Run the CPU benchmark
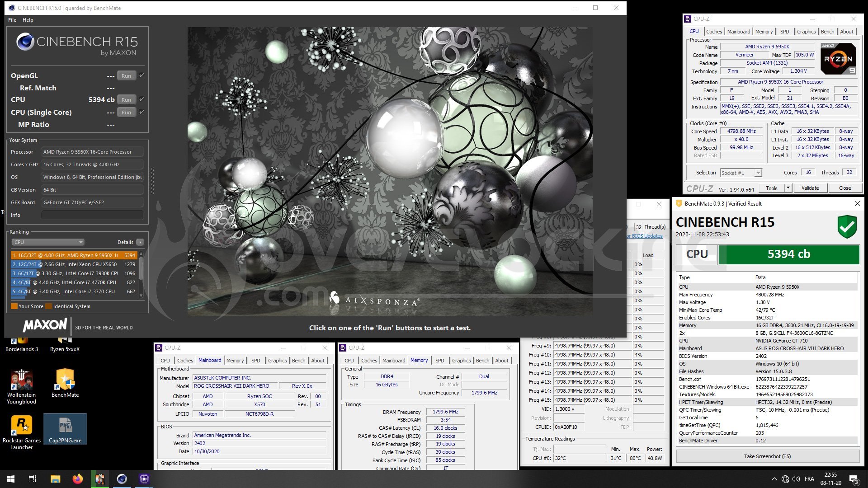Viewport: 868px width, 488px height. [126, 100]
